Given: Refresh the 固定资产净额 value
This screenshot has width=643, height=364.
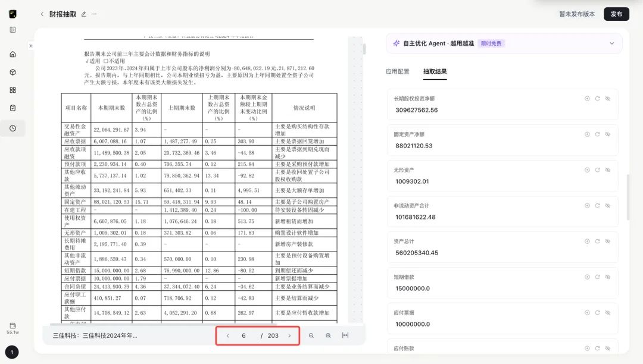Looking at the screenshot, I should click(x=598, y=134).
